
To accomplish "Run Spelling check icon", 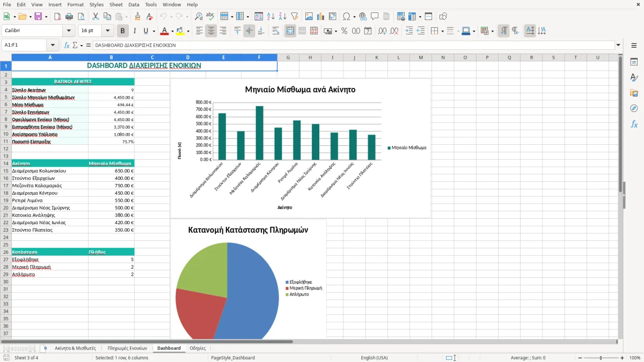I will click(210, 17).
